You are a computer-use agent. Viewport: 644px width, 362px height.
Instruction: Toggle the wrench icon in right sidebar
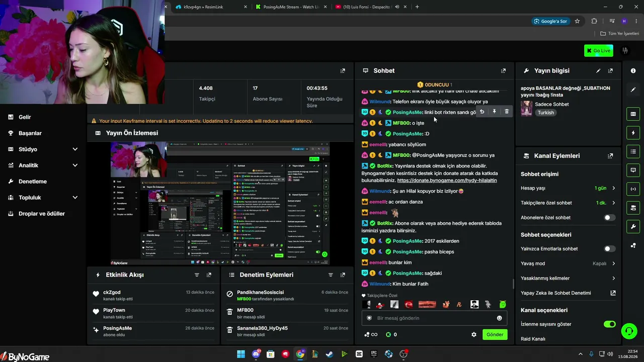[x=633, y=226]
